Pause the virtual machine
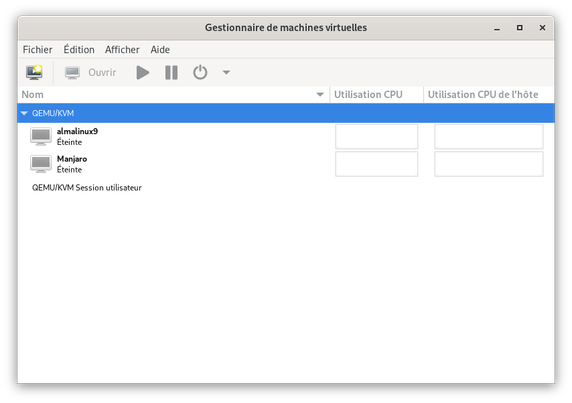Screen dimensions: 572x403 point(171,72)
